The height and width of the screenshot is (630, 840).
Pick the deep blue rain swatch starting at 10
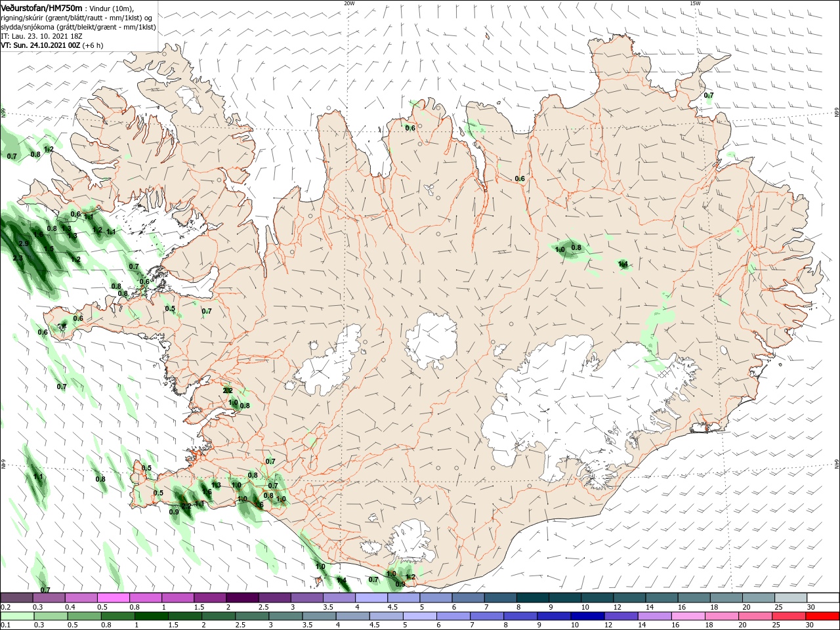point(587,616)
